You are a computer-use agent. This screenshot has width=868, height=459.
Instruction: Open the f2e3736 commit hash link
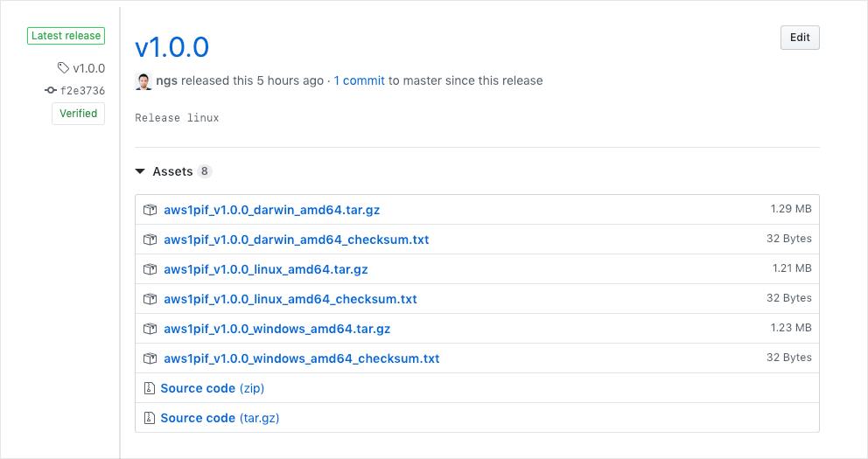point(82,91)
